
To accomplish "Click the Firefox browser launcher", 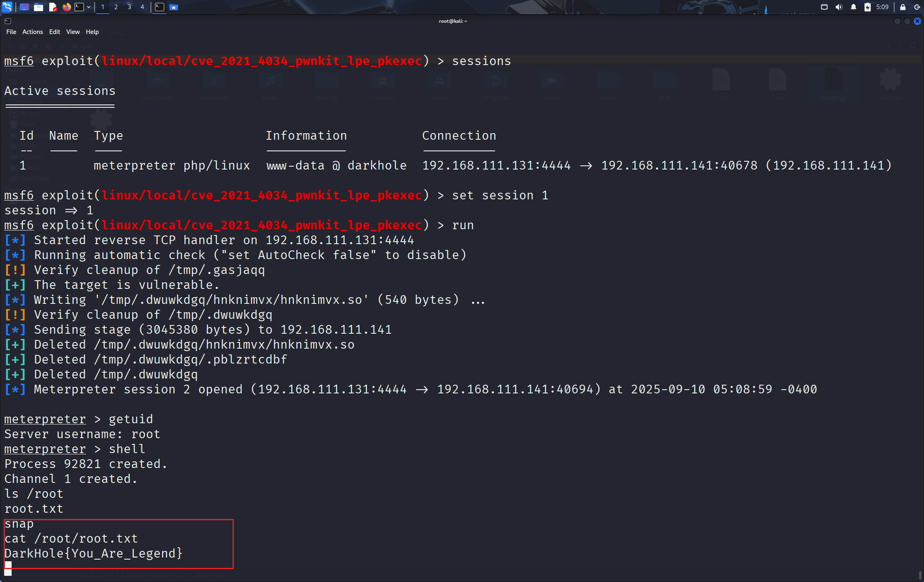I will 66,7.
